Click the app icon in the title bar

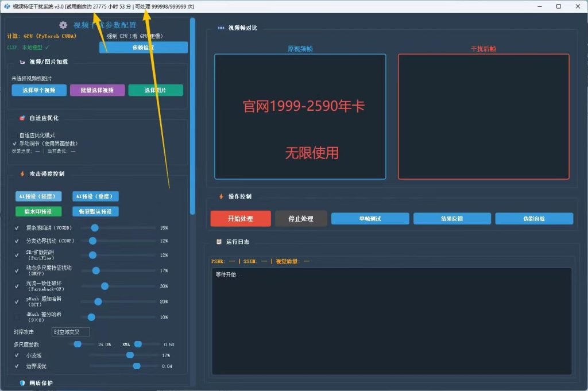tap(7, 6)
